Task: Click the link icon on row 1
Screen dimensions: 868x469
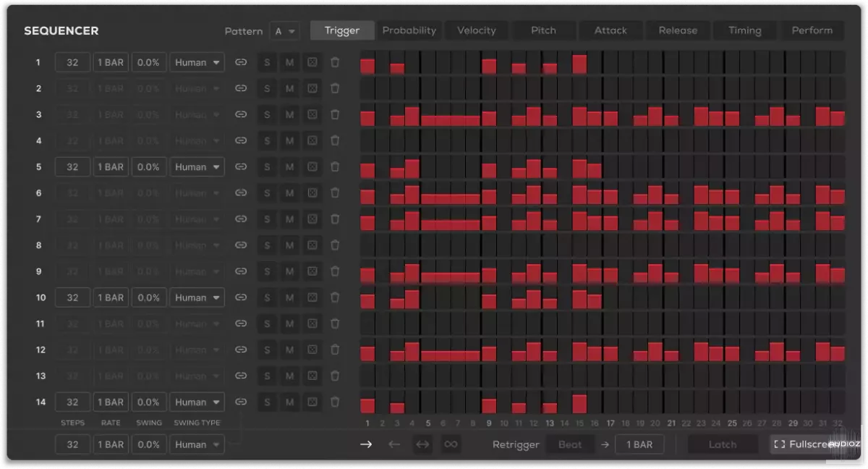Action: pos(241,62)
